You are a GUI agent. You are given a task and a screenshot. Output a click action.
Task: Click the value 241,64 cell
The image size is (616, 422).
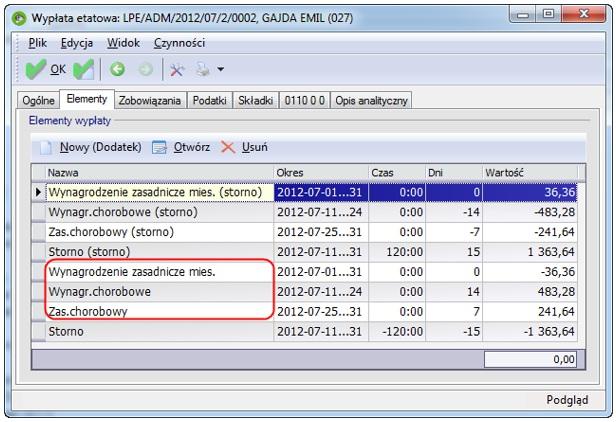tap(530, 312)
